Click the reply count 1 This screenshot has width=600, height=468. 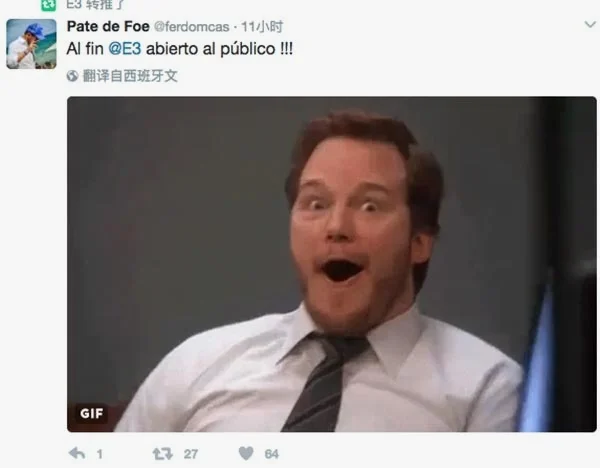(x=99, y=454)
